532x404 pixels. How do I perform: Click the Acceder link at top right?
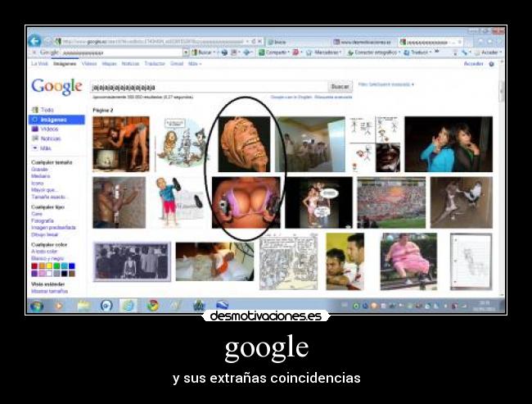tap(473, 64)
